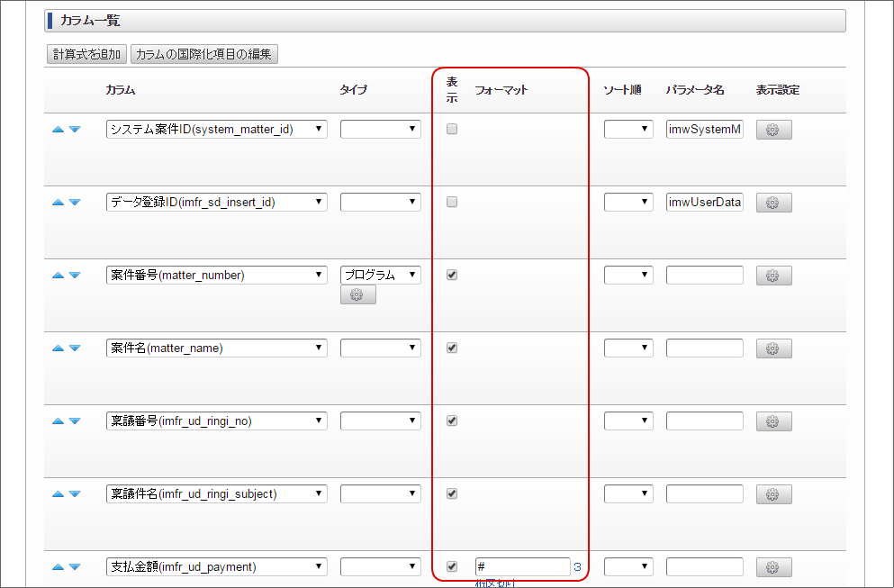Enable display checkbox for システム案件ID
Image resolution: width=894 pixels, height=588 pixels.
tap(452, 129)
